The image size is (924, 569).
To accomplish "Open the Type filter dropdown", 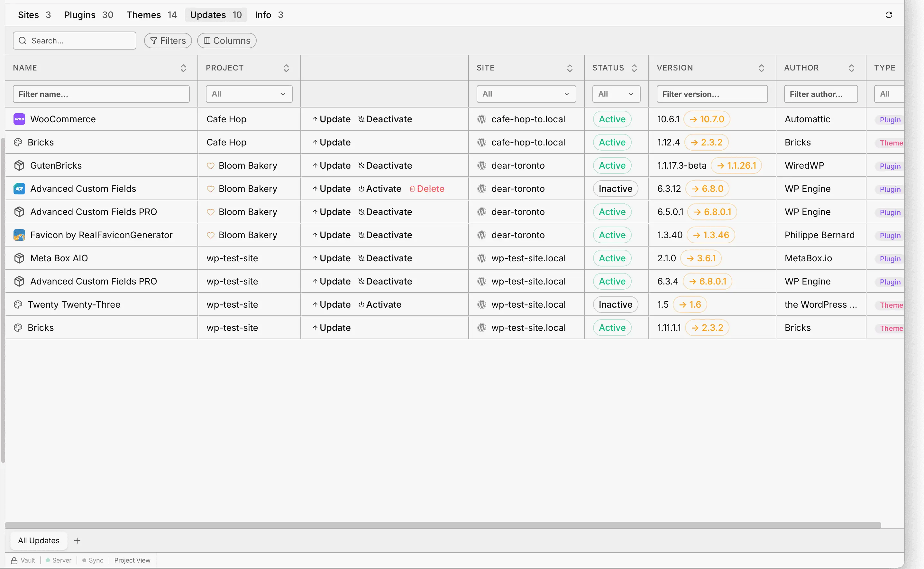I will 889,94.
